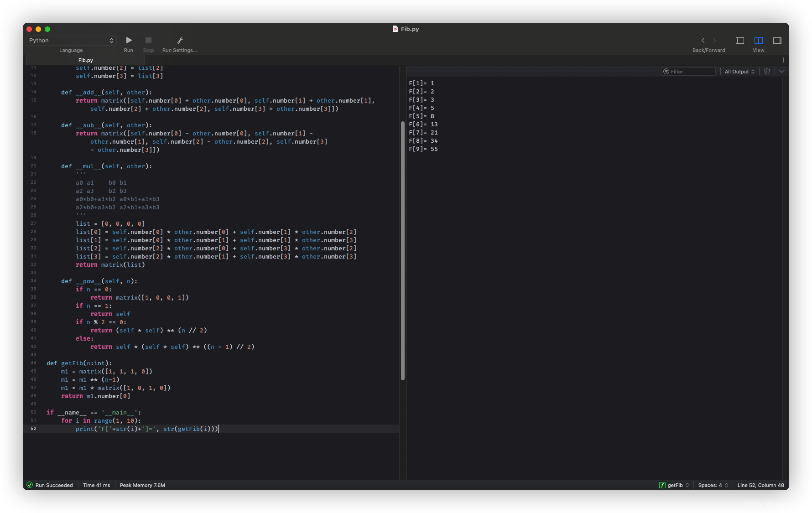
Task: Open the All Output filter dropdown
Action: coord(739,72)
